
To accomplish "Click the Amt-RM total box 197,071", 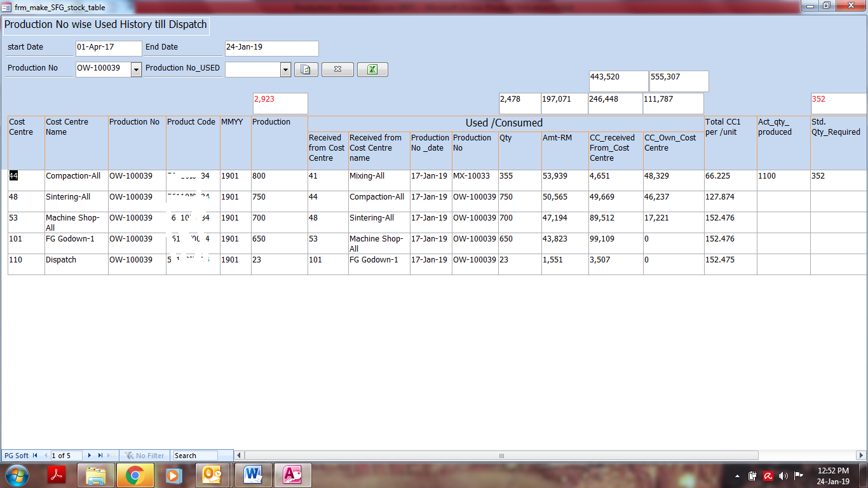I will pos(565,104).
